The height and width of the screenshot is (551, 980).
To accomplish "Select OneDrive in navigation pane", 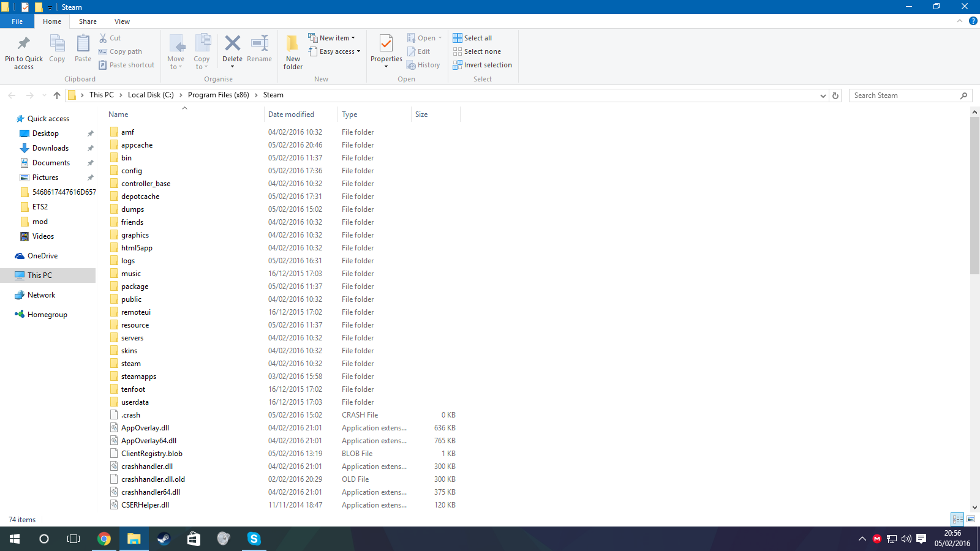I will [42, 256].
